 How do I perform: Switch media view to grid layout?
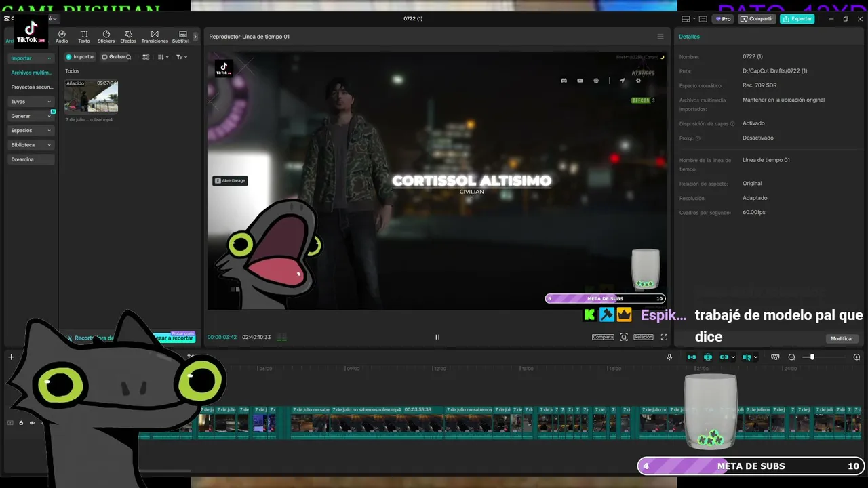click(x=146, y=57)
